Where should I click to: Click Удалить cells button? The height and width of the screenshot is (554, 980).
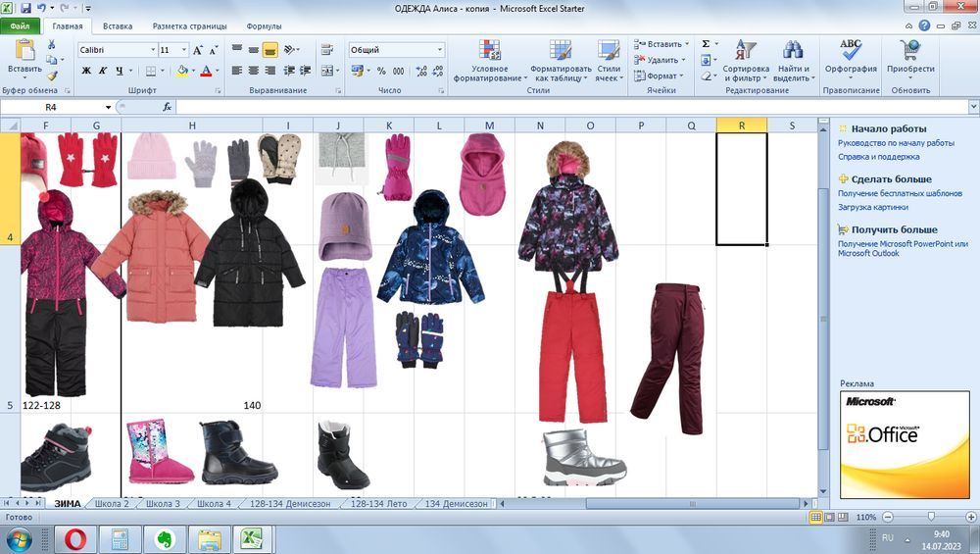pyautogui.click(x=660, y=60)
